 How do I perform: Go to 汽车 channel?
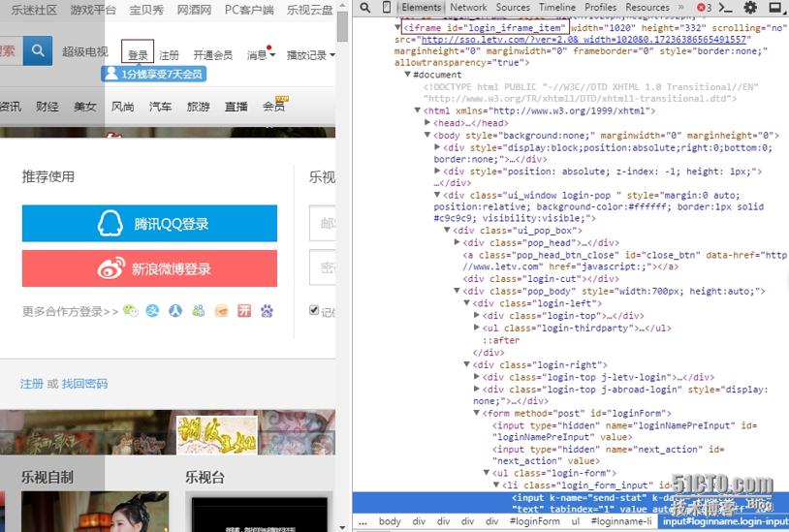(160, 106)
